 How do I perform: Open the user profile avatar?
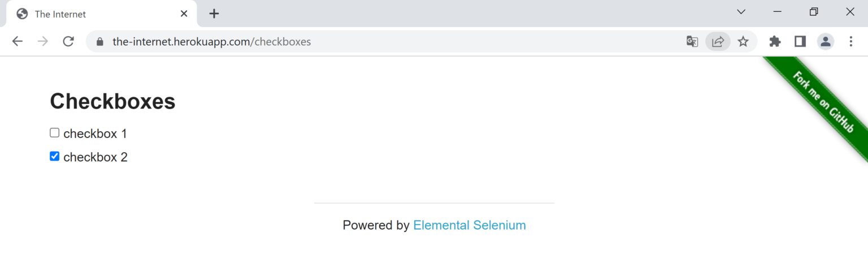pyautogui.click(x=825, y=41)
